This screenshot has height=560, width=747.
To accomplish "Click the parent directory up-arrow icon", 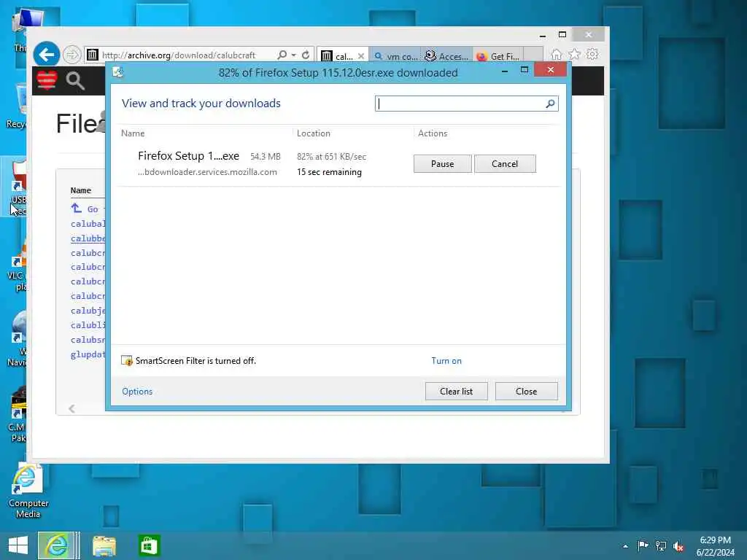I will pos(76,208).
